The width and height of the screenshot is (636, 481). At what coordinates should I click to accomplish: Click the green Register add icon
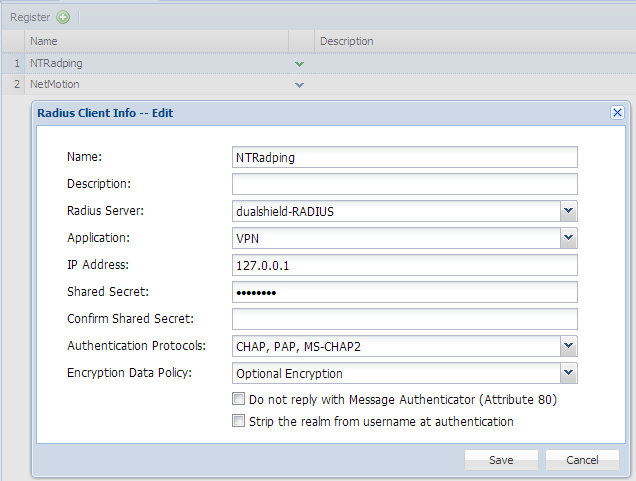point(63,17)
